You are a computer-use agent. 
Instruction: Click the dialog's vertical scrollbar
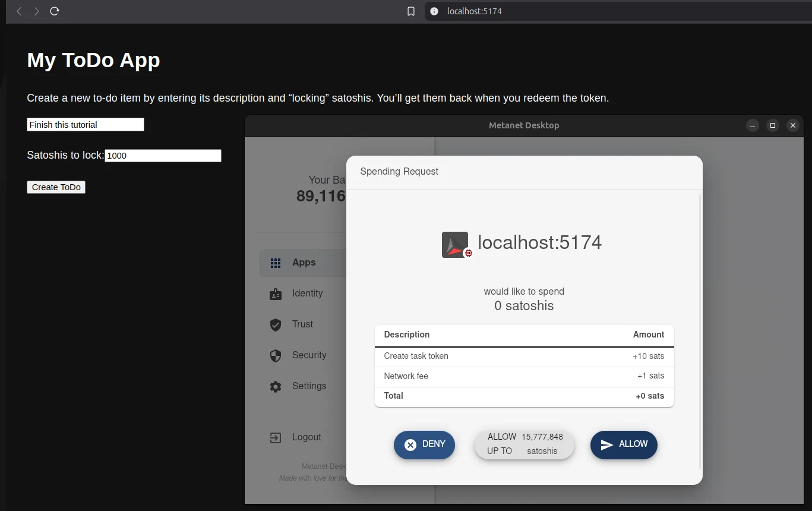[x=700, y=332]
